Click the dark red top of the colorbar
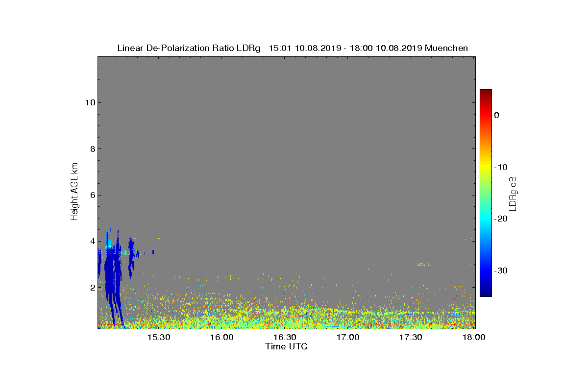The image size is (588, 392). (x=486, y=93)
